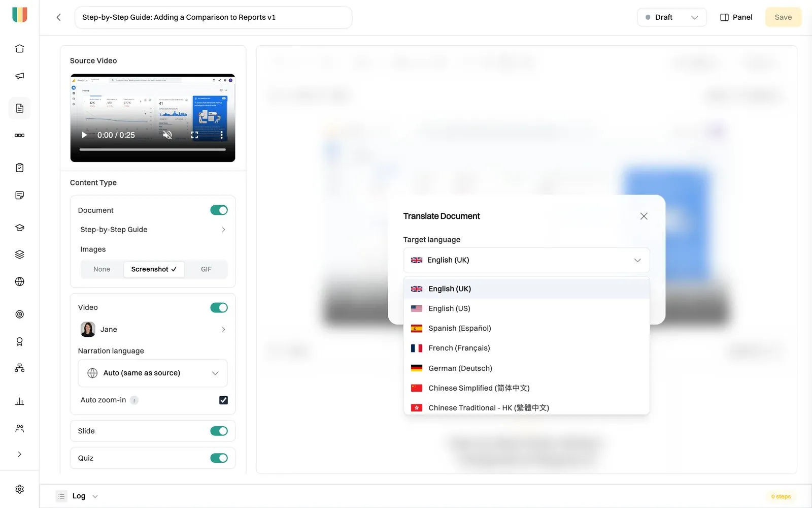
Task: Open the Draft status dropdown
Action: click(671, 17)
